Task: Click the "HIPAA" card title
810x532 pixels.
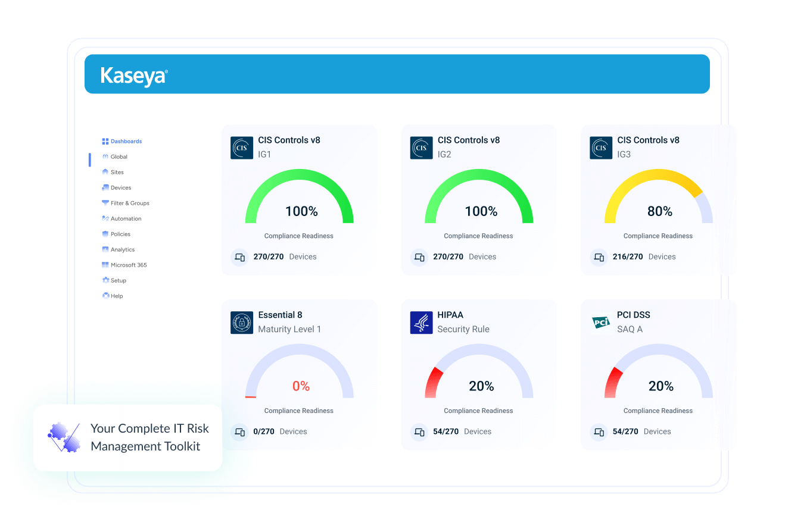Action: [450, 315]
